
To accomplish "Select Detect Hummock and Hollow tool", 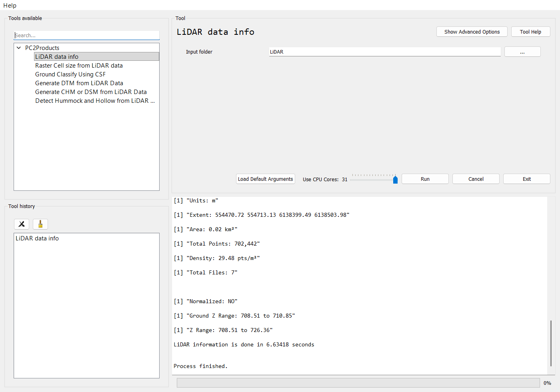I will click(95, 100).
